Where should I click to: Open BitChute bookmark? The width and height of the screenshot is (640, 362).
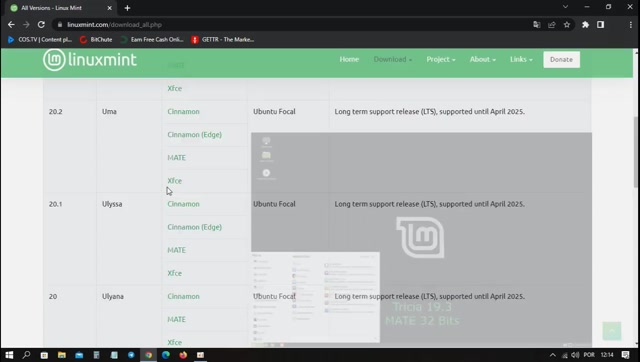tap(96, 40)
